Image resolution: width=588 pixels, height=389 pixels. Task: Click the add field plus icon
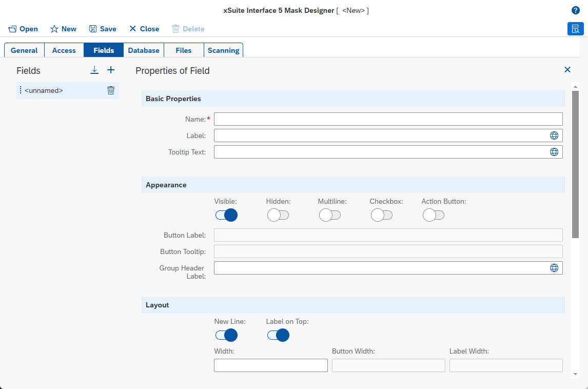tap(111, 70)
